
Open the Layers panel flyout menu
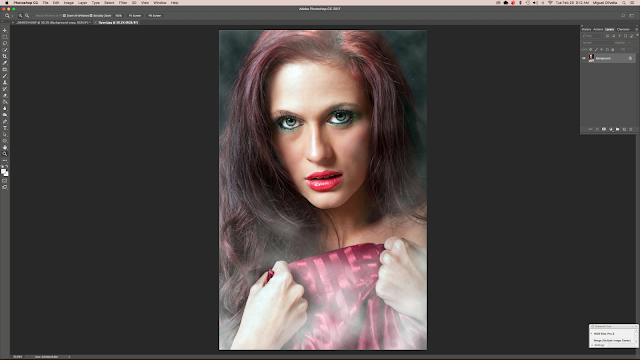pos(636,29)
